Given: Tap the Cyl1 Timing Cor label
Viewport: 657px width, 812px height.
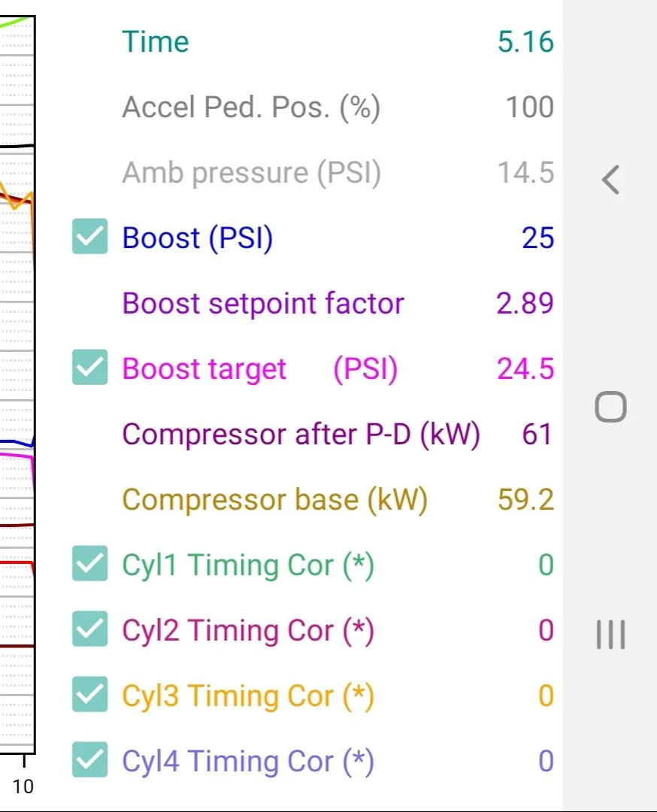Looking at the screenshot, I should tap(248, 565).
